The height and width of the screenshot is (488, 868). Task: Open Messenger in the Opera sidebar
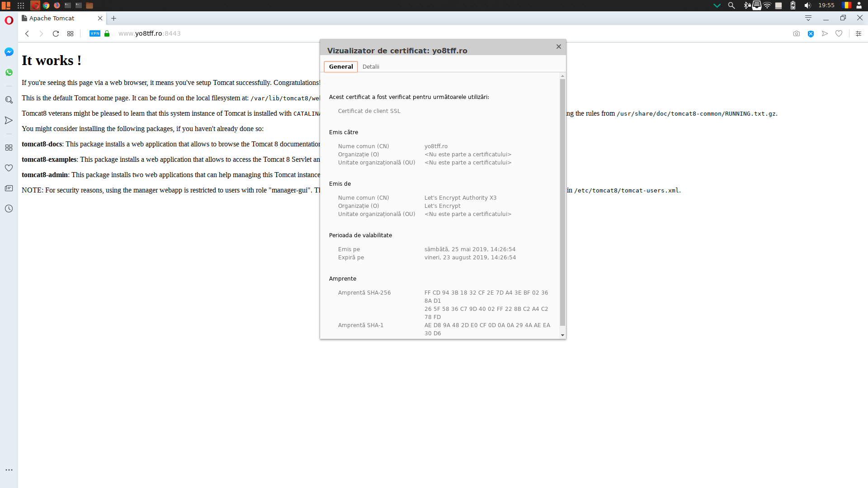9,52
